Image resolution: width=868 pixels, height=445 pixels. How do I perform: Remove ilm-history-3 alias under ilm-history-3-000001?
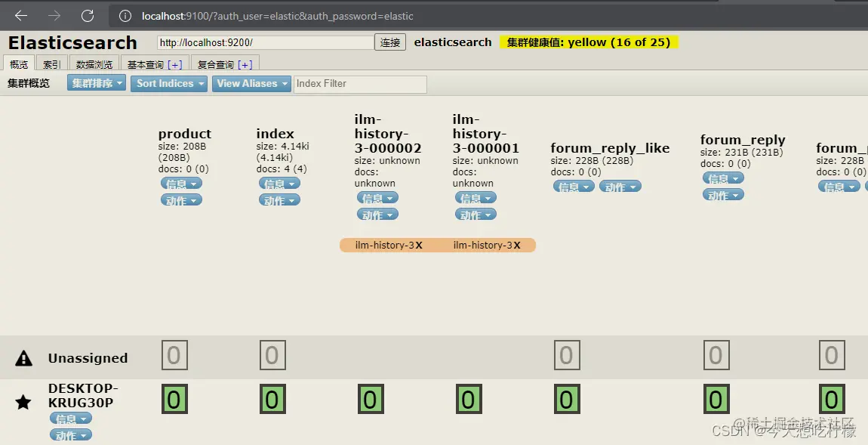point(517,245)
